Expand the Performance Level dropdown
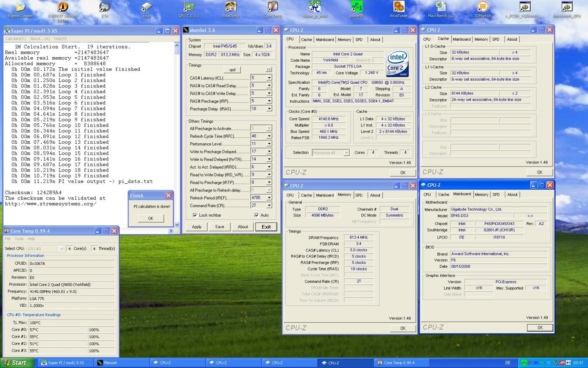588x368 pixels. (269, 144)
